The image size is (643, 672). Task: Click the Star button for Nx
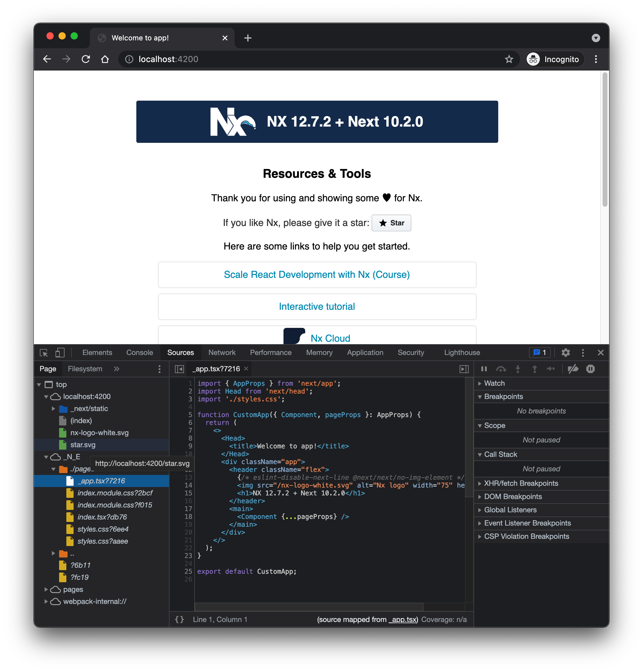[391, 223]
